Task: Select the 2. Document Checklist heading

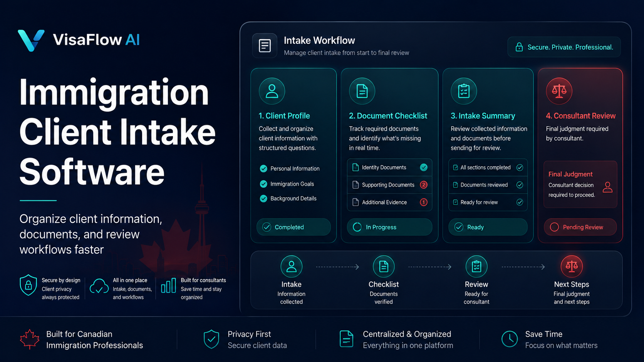Action: pyautogui.click(x=388, y=116)
